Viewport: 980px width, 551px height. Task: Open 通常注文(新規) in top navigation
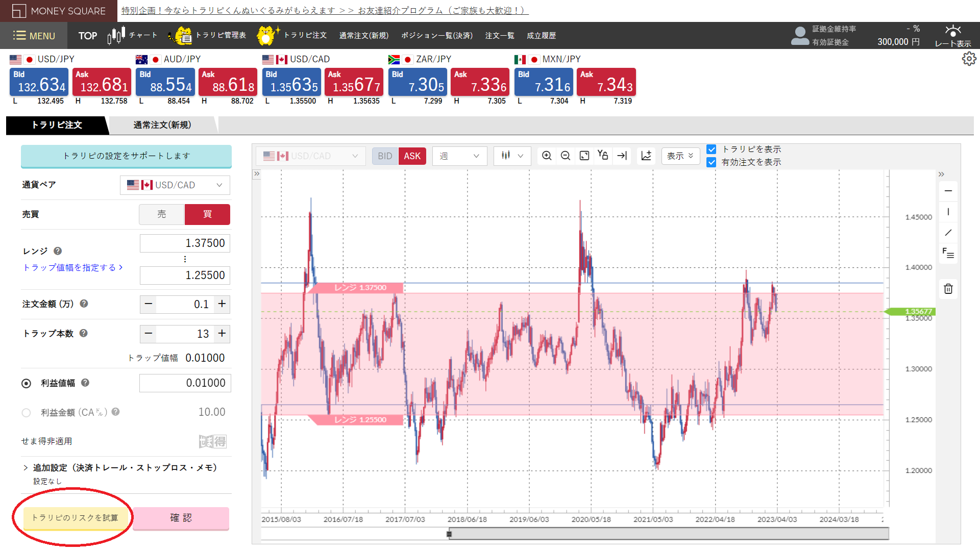point(364,36)
